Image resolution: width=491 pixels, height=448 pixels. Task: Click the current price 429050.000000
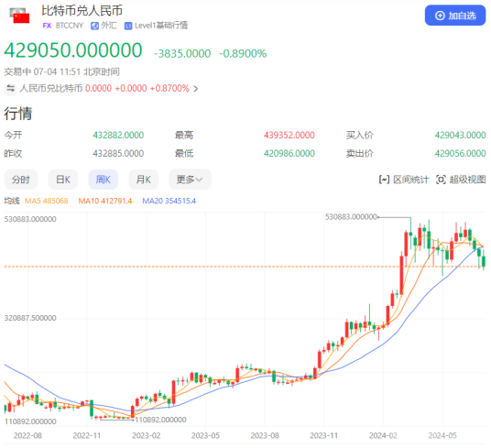tap(73, 50)
